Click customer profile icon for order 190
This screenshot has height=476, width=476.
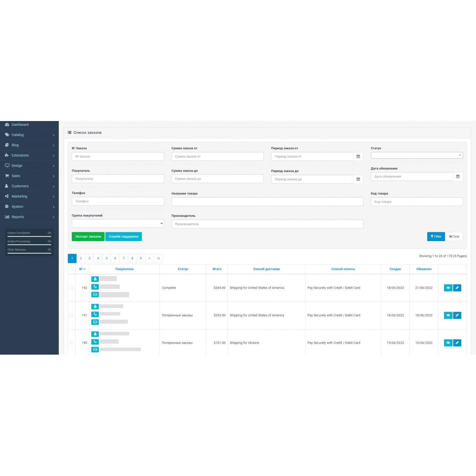pyautogui.click(x=95, y=334)
